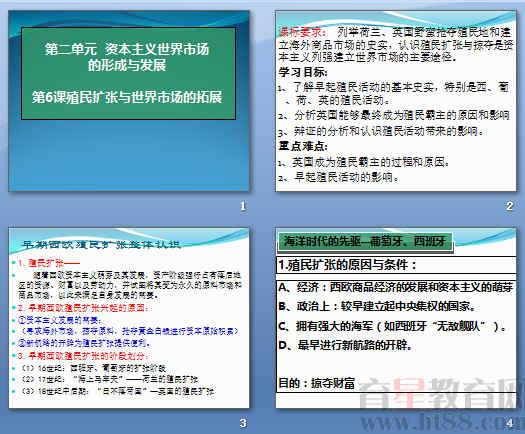Click the red 2. 早期西欧殖民扩张兴起的原因 line

point(83,307)
